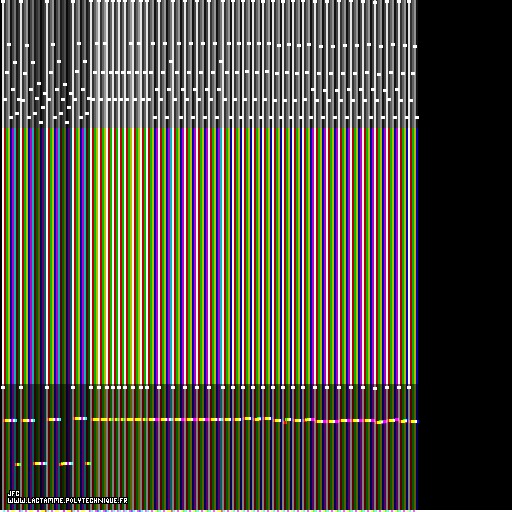Click the leftmost white vertical line in the colored band

tap(4, 256)
